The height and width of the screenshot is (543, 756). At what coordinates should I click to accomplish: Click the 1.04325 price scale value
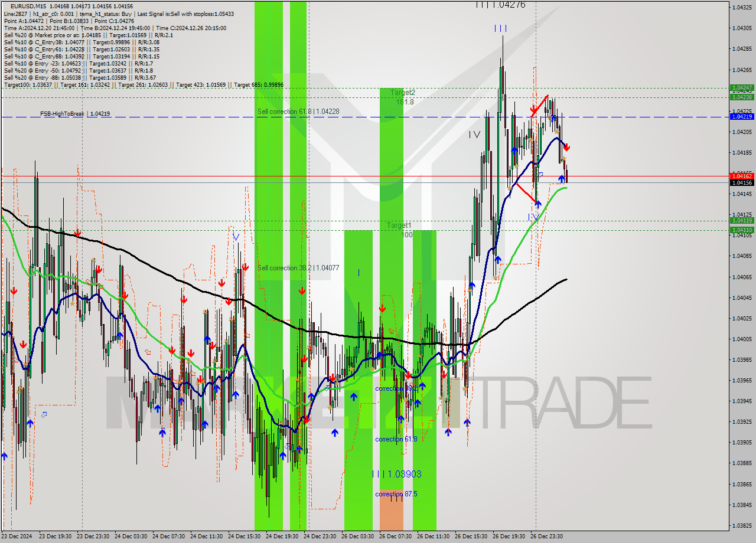[x=742, y=7]
